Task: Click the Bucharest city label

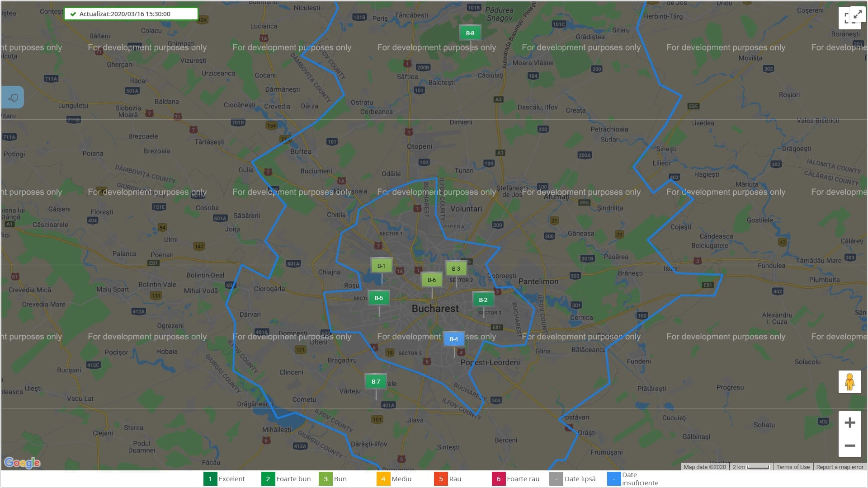Action: 435,309
